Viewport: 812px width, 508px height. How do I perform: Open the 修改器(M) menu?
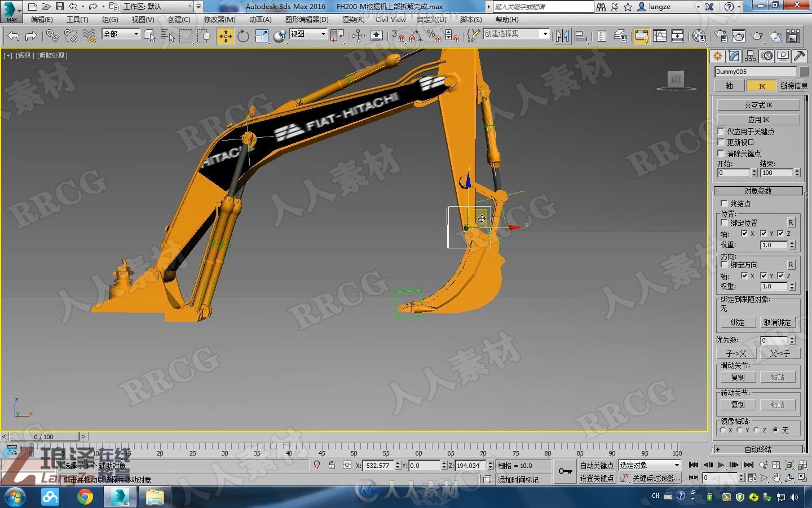click(x=220, y=19)
